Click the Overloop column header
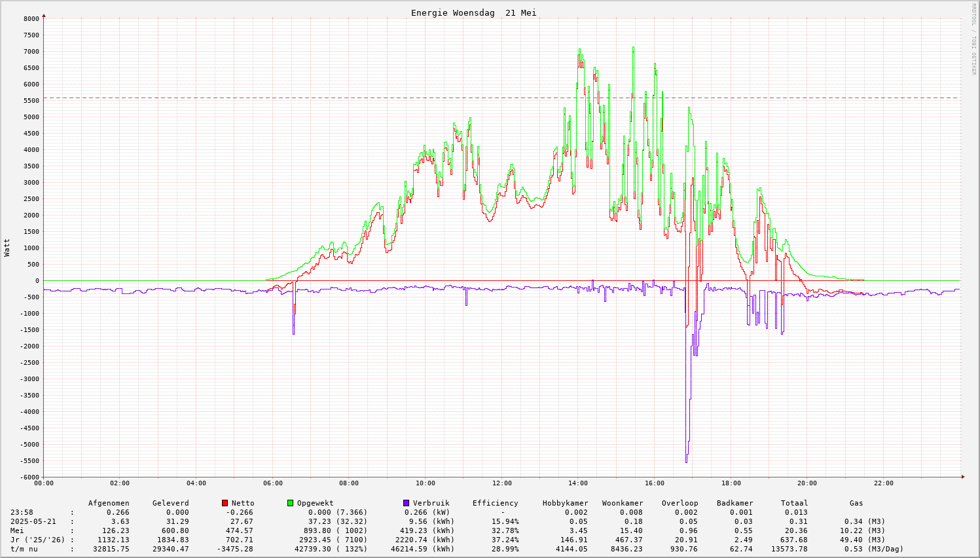 [680, 503]
